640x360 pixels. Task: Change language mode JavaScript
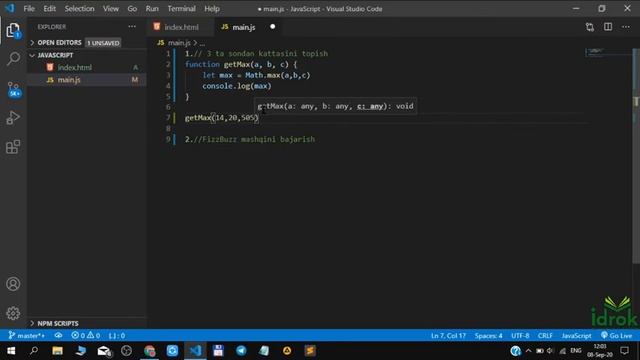(x=576, y=336)
